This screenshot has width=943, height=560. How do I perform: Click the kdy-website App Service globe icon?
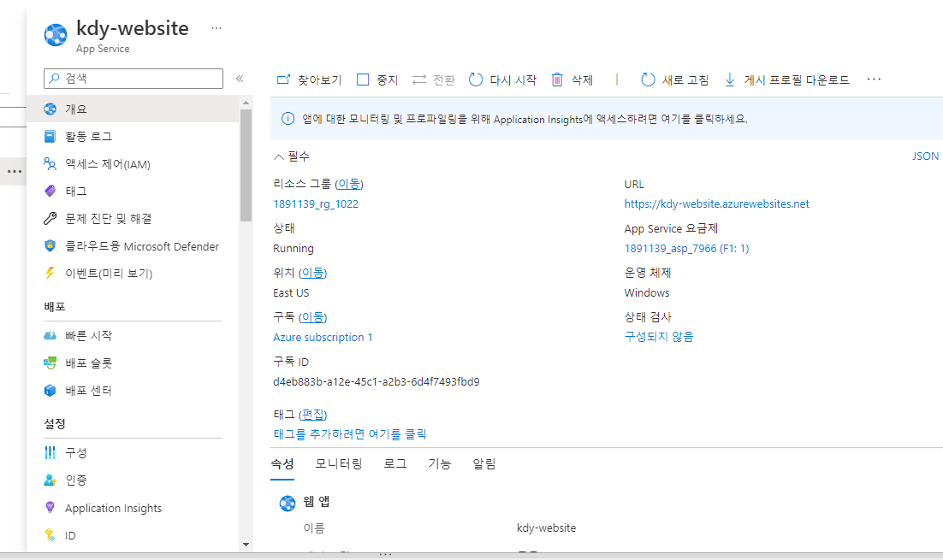[56, 35]
